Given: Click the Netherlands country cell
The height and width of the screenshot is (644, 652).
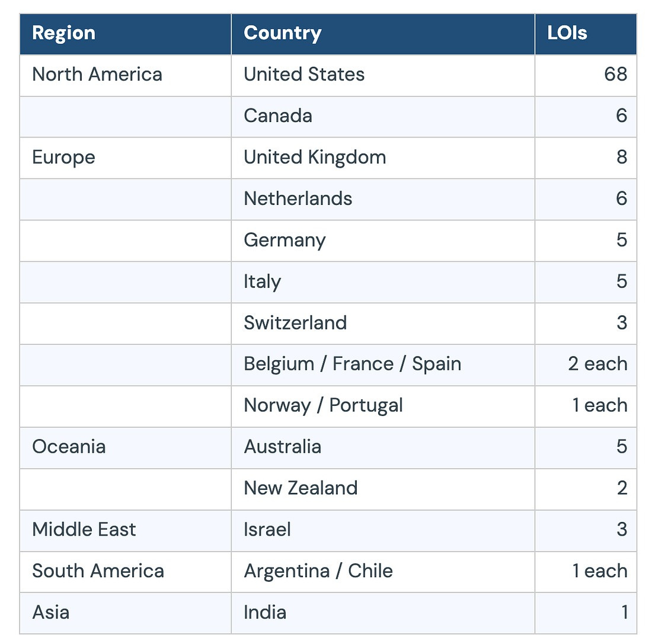Looking at the screenshot, I should pos(383,200).
